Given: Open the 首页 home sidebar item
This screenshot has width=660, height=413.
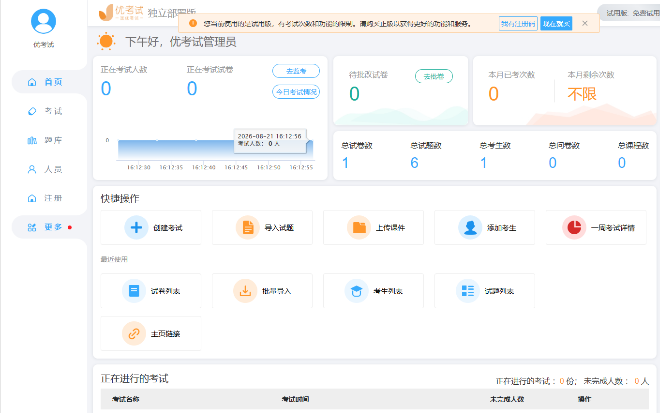Looking at the screenshot, I should pyautogui.click(x=49, y=82).
